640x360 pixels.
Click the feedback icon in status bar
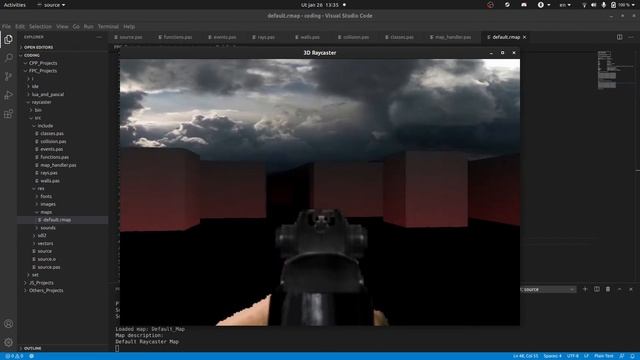click(622, 356)
